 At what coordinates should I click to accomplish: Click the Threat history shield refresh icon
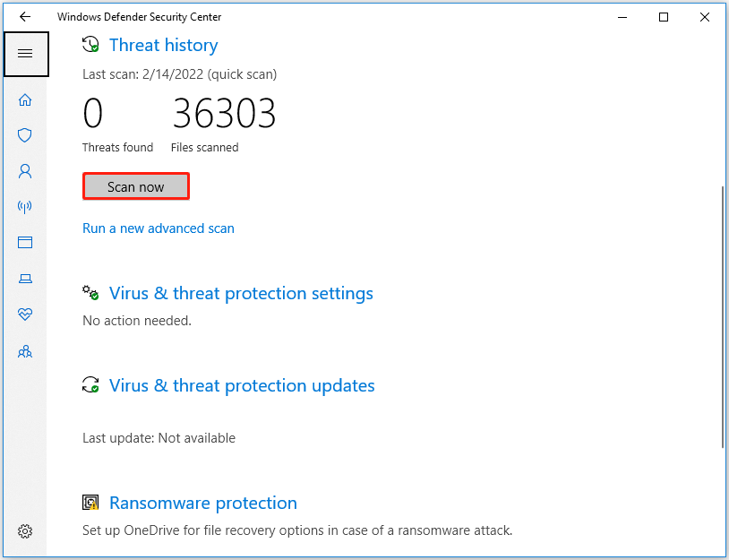tap(90, 43)
